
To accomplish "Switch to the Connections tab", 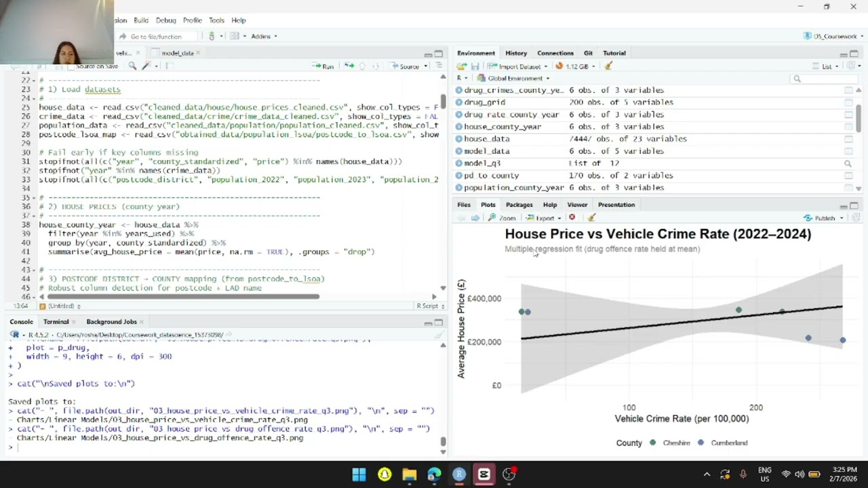I will click(555, 53).
